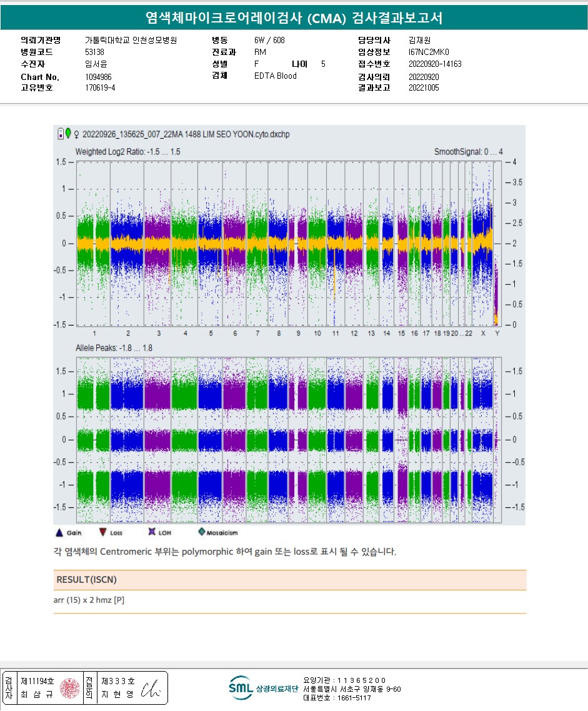
Task: Click the green marker icon beside the filename
Action: [67, 134]
